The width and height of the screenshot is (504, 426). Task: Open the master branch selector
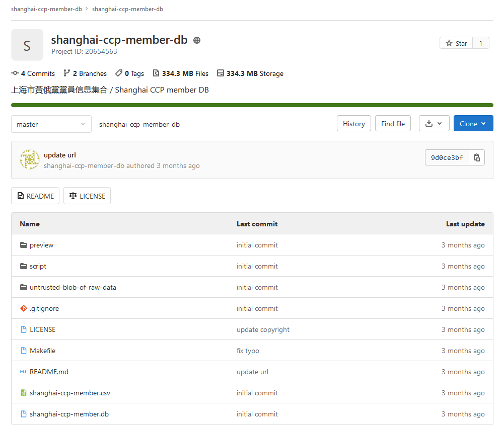pos(51,124)
